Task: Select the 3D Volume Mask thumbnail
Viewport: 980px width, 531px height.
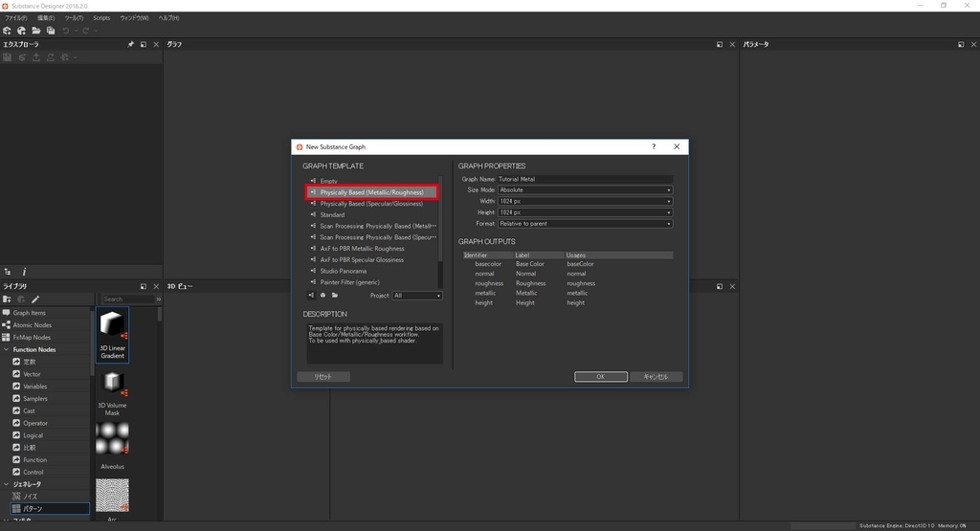Action: (113, 392)
